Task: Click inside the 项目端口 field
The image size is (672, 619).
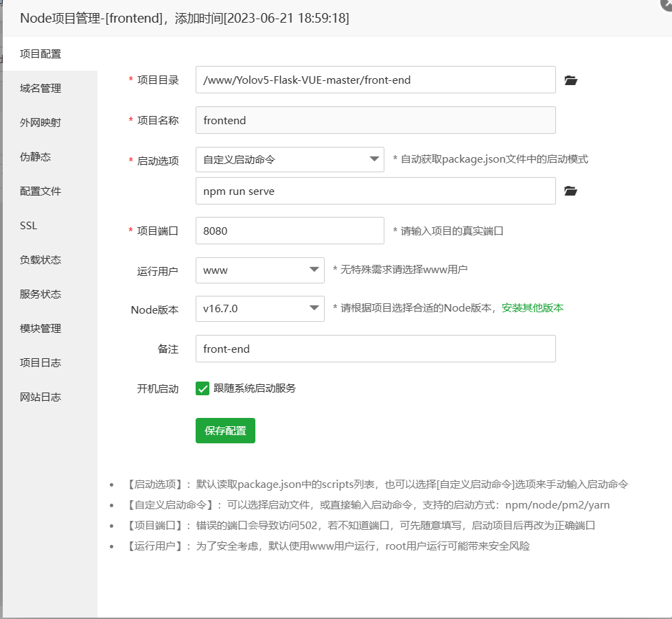Action: 288,231
